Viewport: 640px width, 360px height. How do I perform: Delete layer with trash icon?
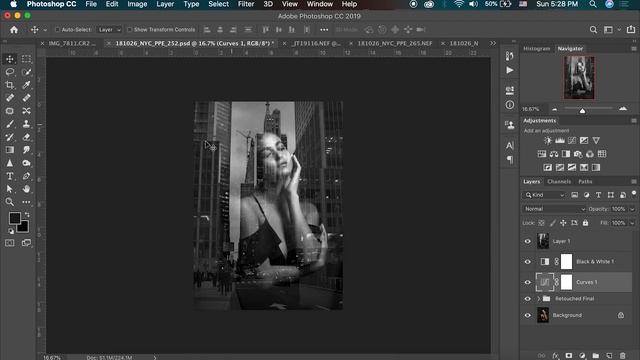click(x=622, y=356)
